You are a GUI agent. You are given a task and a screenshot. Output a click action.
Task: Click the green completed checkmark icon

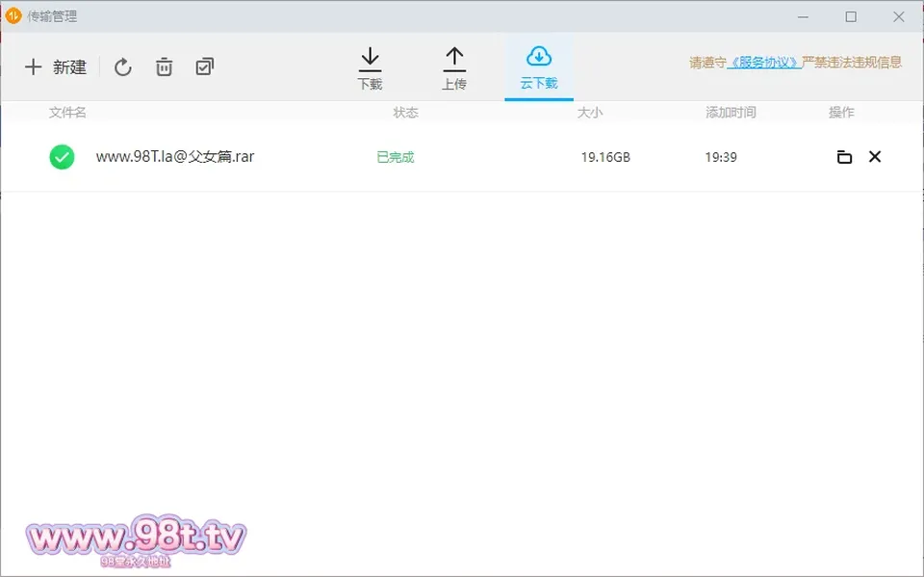tap(62, 157)
